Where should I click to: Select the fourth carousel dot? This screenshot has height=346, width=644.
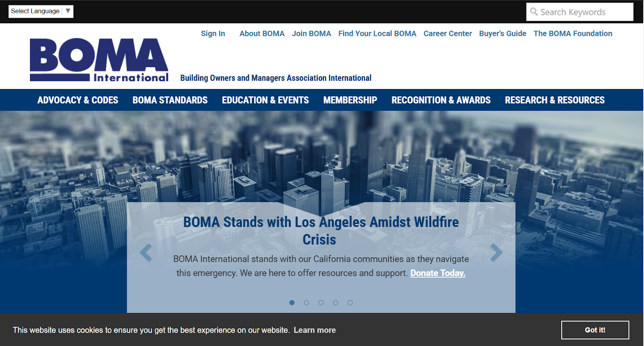[x=335, y=302]
